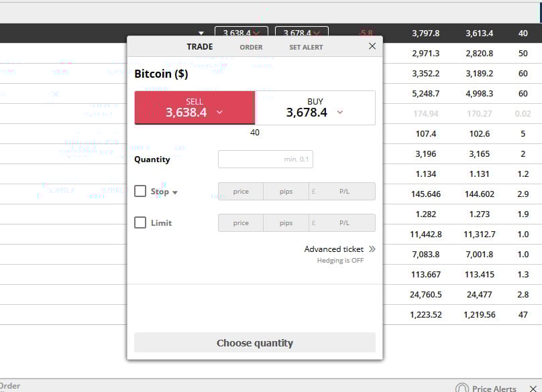
Task: Open the SET ALERT tab
Action: pyautogui.click(x=307, y=48)
